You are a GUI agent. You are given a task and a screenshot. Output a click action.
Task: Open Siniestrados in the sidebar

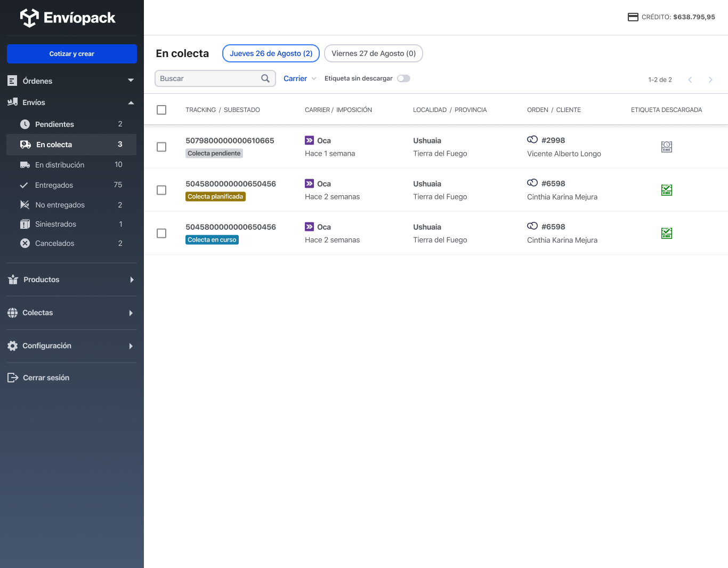(71, 224)
